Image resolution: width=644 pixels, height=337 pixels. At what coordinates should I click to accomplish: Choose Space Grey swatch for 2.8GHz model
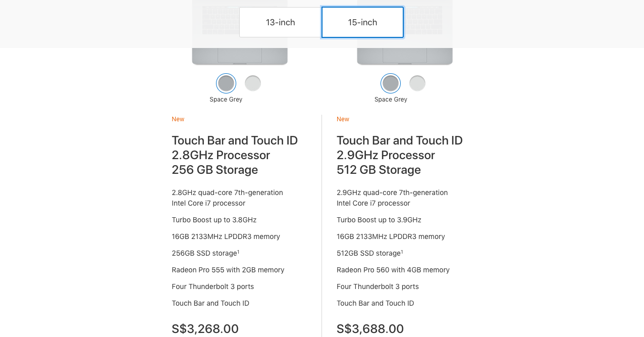click(x=226, y=83)
